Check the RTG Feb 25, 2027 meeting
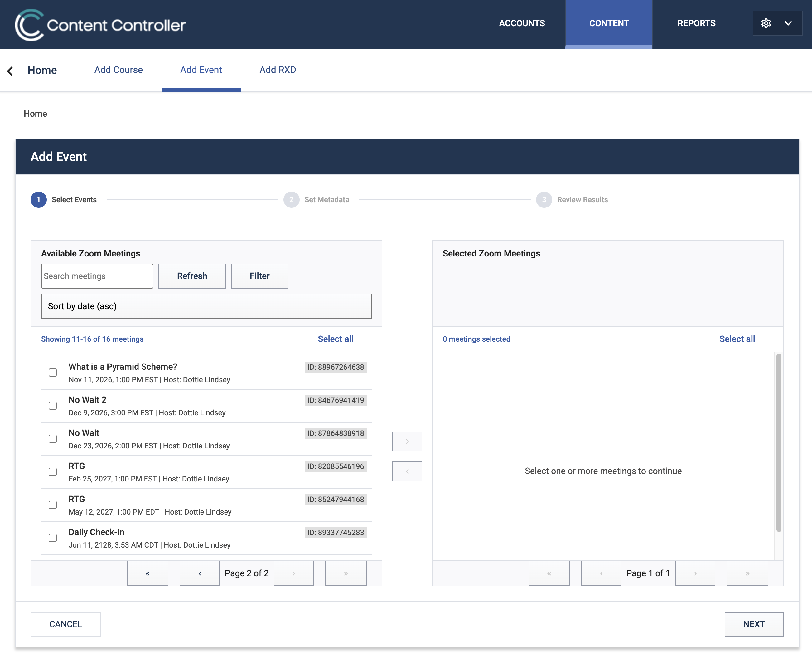 point(53,472)
